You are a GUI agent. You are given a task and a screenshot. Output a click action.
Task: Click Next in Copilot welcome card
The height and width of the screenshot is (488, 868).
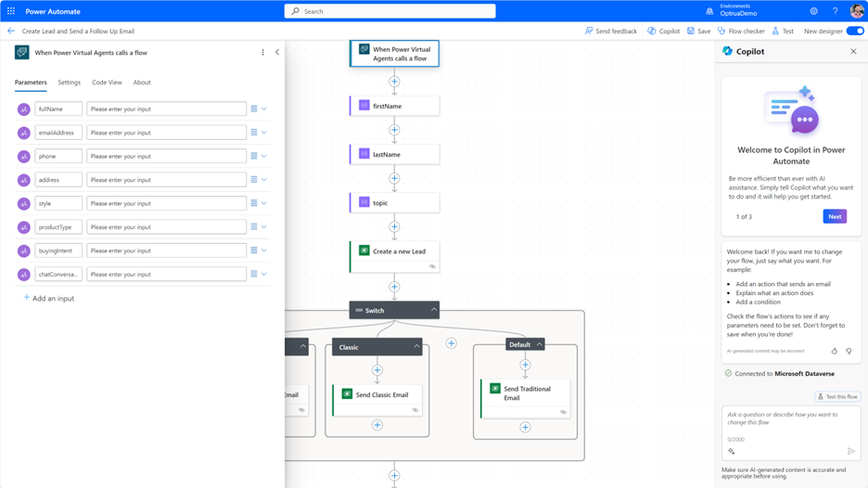(x=835, y=216)
